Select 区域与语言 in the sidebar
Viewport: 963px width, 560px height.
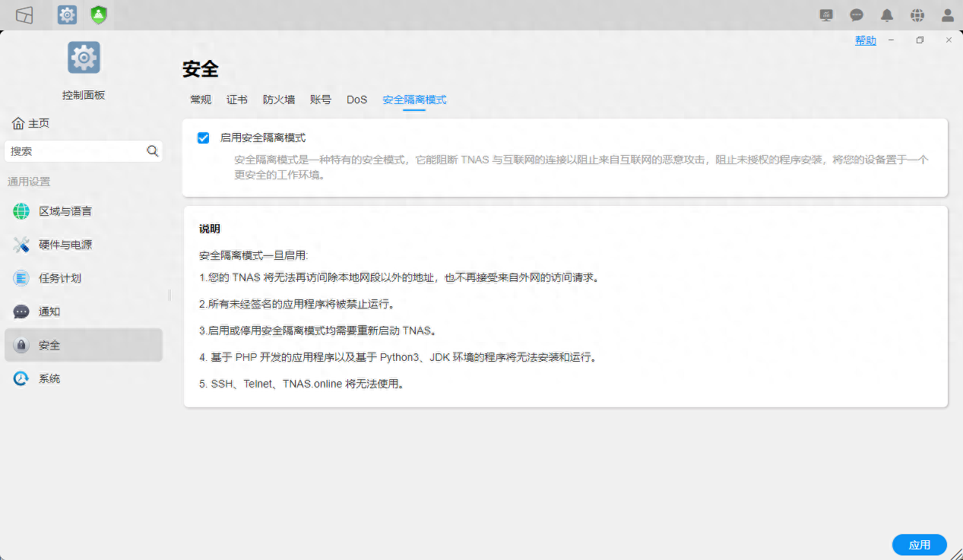[59, 210]
